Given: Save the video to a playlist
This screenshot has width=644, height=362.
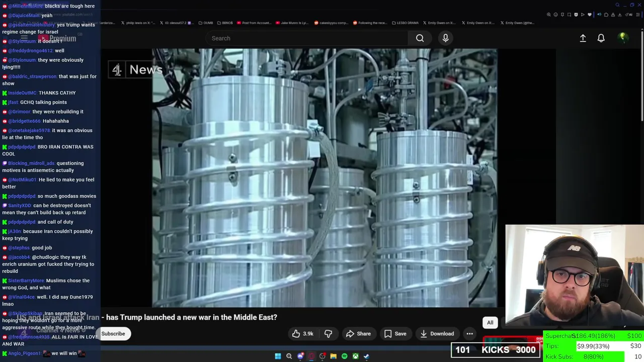Looking at the screenshot, I should coord(395,334).
